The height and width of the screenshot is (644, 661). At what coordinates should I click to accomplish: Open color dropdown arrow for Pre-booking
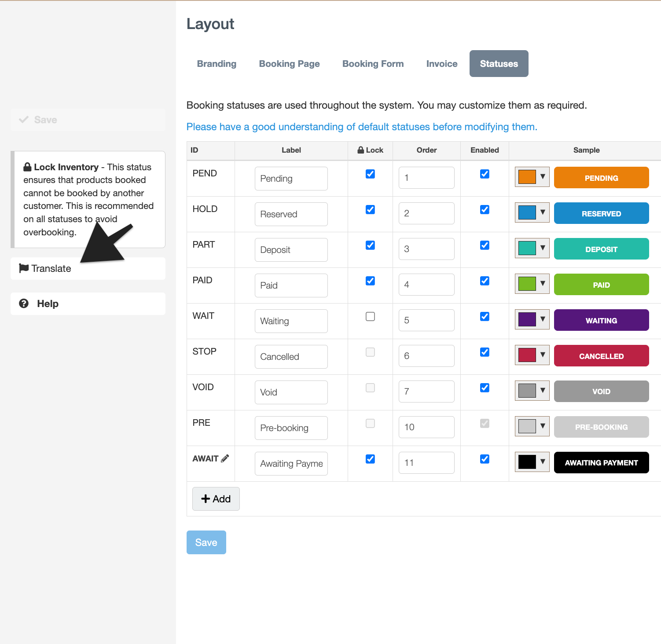pos(543,426)
